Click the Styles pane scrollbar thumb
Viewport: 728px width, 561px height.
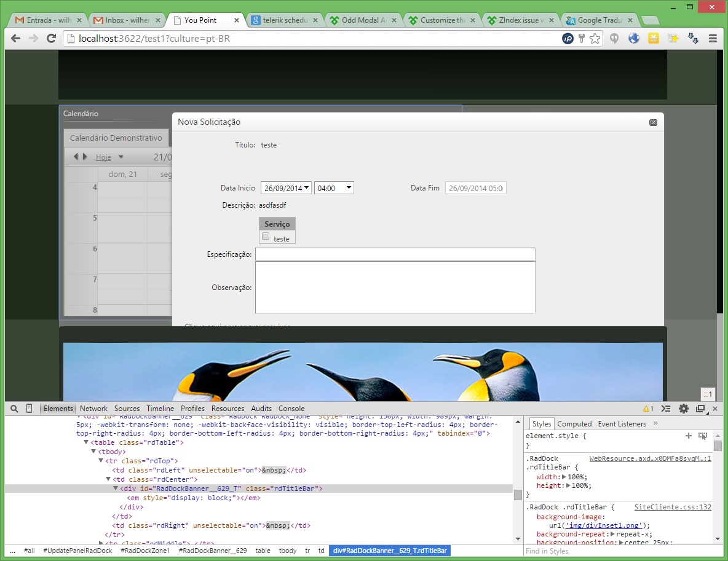[718, 445]
